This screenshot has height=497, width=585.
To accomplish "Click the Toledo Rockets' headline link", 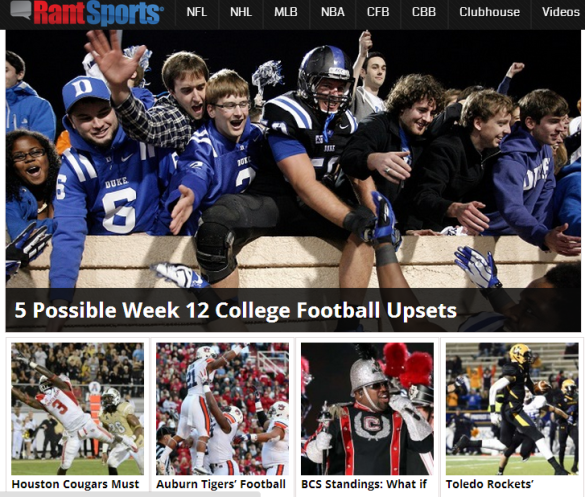I will click(490, 484).
